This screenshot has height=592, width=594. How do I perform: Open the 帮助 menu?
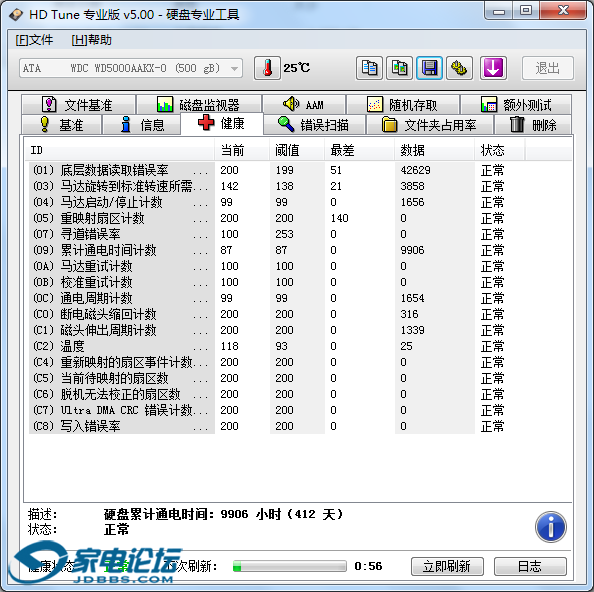(91, 40)
